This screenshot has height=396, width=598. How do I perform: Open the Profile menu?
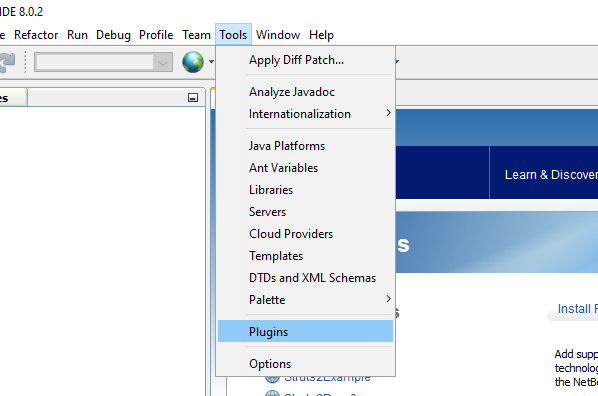coord(156,35)
